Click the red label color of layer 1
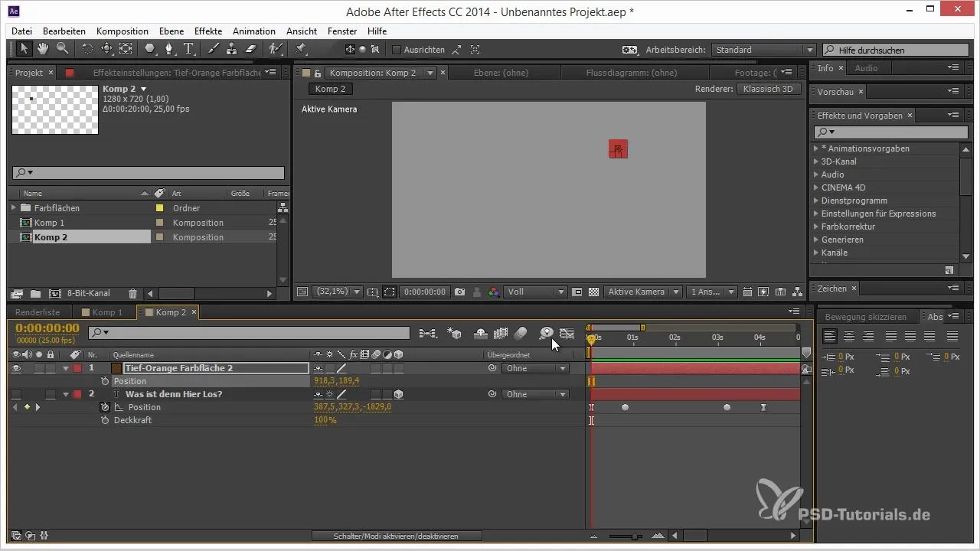 [77, 368]
